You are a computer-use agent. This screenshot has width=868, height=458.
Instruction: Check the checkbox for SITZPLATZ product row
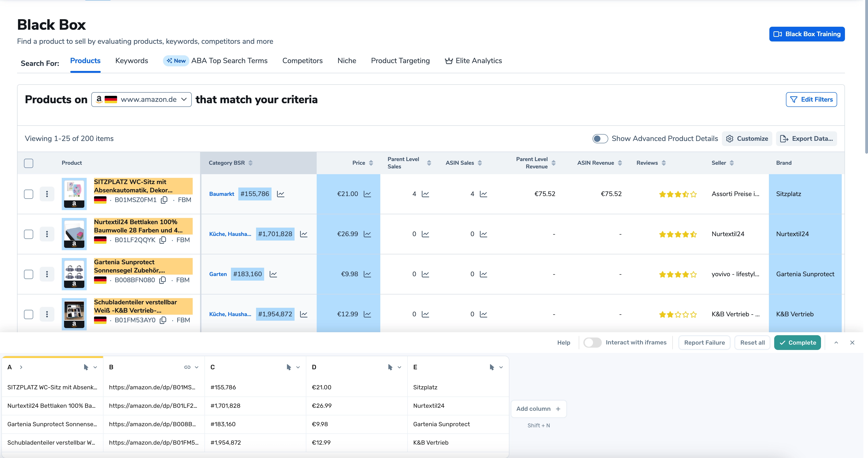(29, 194)
